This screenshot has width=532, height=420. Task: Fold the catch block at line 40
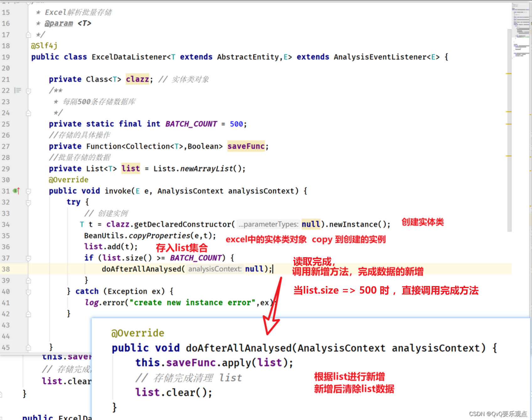(x=29, y=292)
